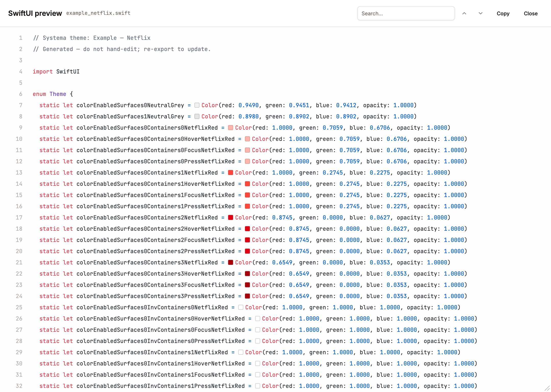Click swatch for colorEnabledSurfaces0InvContainers1NetflixRed

(x=241, y=352)
